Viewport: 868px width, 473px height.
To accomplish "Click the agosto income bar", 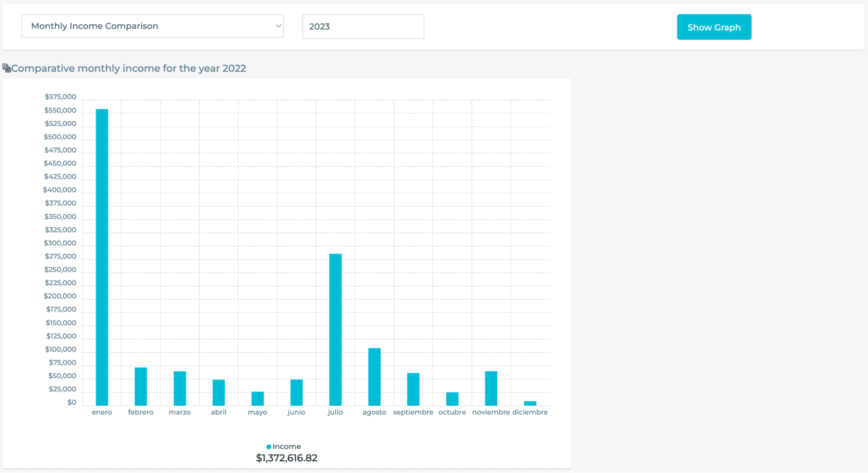I will [x=374, y=377].
